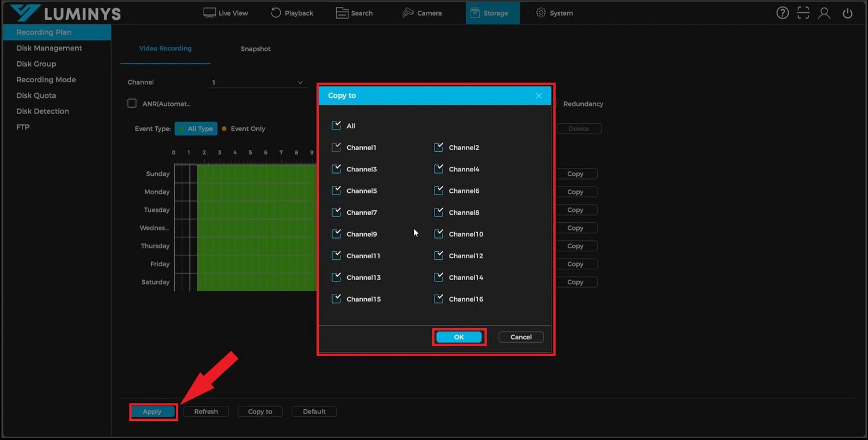Toggle the All channels checkbox

(336, 126)
